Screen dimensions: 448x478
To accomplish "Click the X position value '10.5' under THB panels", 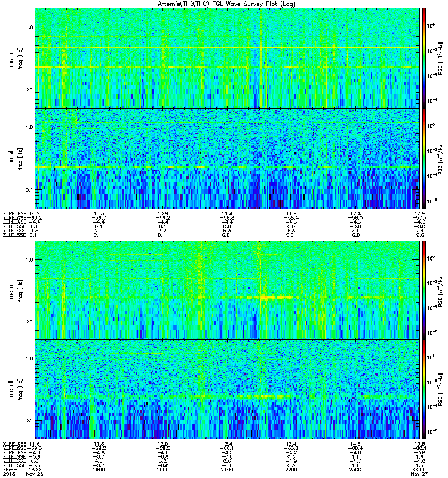I will (99, 213).
